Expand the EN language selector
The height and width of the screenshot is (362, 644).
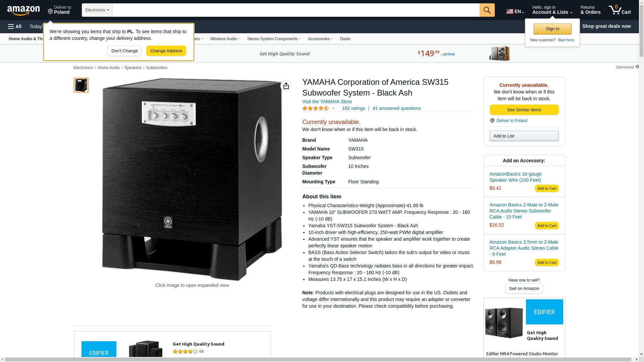[x=515, y=11]
